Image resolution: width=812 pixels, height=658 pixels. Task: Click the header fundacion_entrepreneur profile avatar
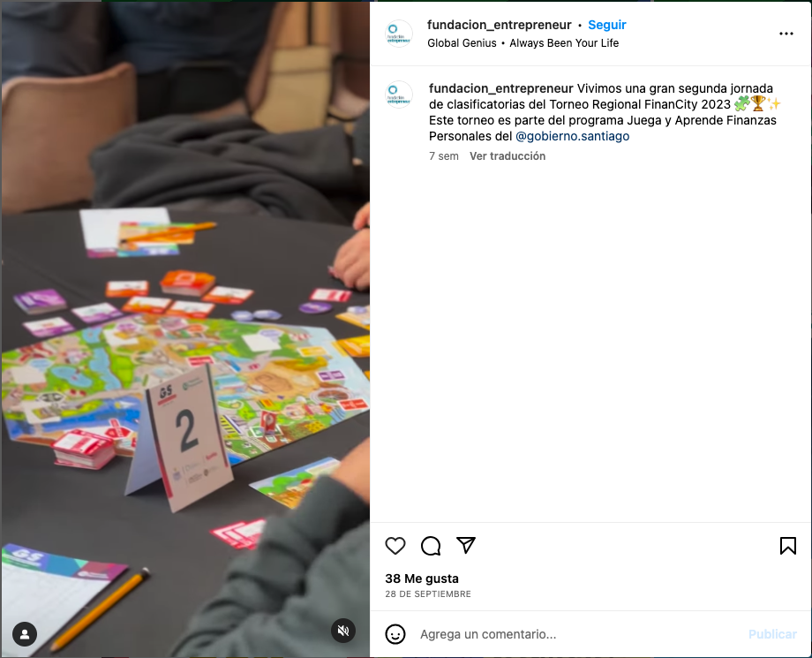pos(399,34)
